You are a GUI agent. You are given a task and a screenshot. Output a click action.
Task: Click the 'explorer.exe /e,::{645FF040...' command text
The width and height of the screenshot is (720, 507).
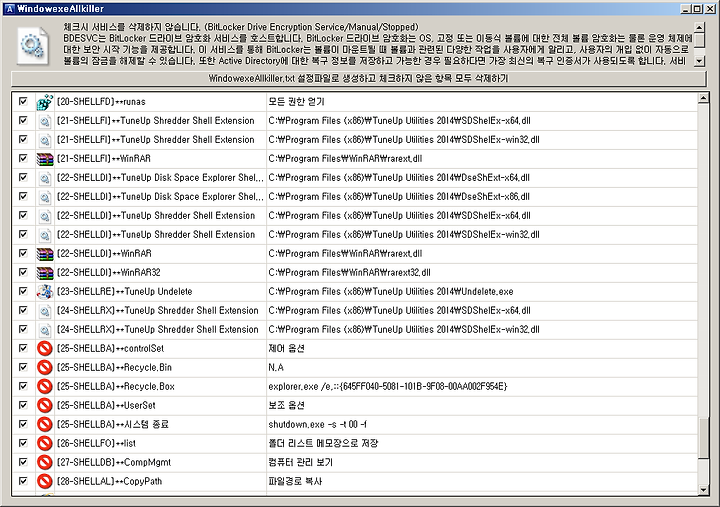[x=388, y=387]
